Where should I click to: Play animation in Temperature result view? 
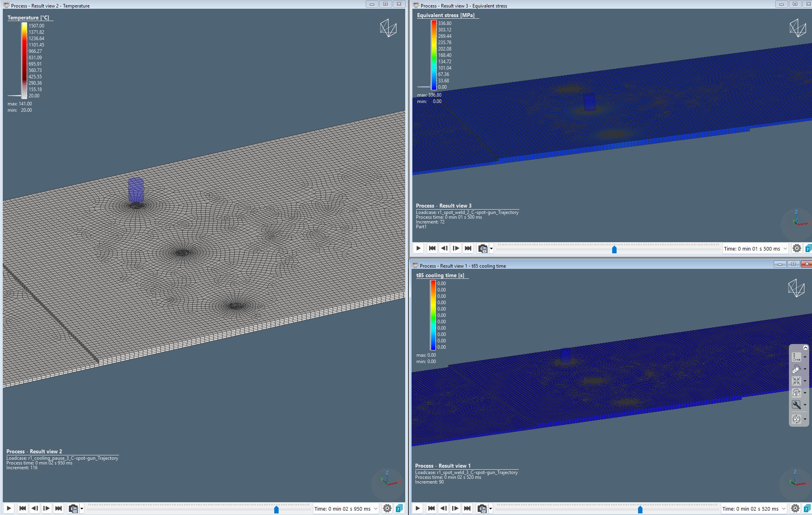pos(9,508)
